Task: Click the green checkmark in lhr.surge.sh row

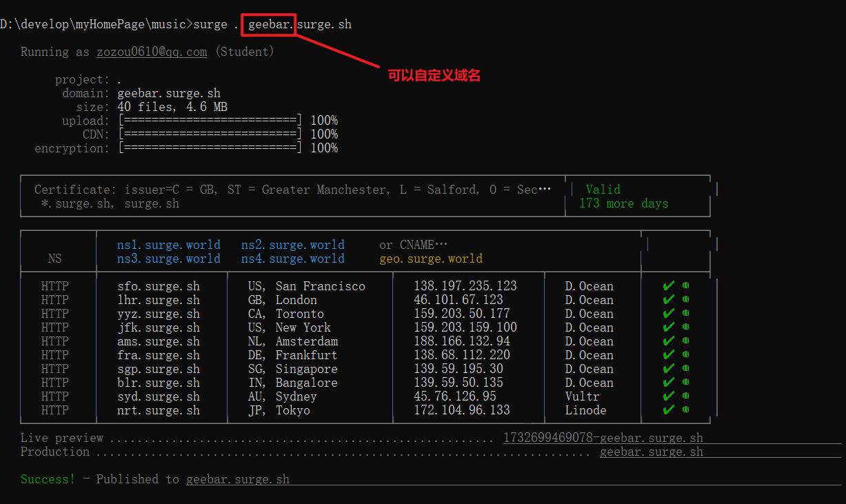Action: 668,300
